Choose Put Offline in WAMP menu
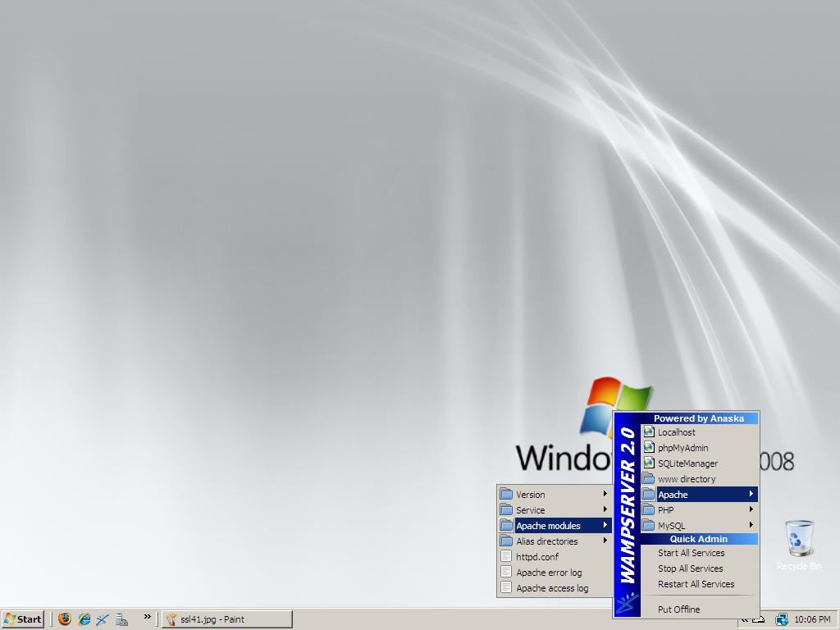Image resolution: width=840 pixels, height=630 pixels. (x=678, y=609)
